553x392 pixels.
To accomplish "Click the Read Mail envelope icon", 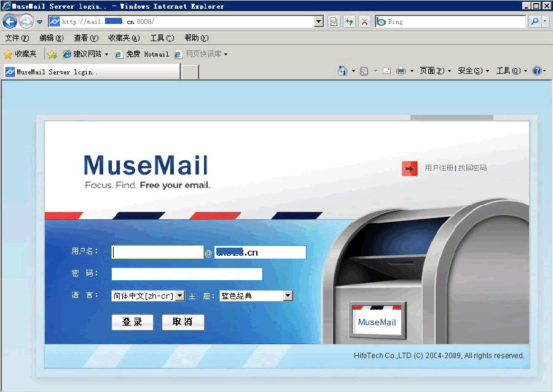I will tap(387, 71).
